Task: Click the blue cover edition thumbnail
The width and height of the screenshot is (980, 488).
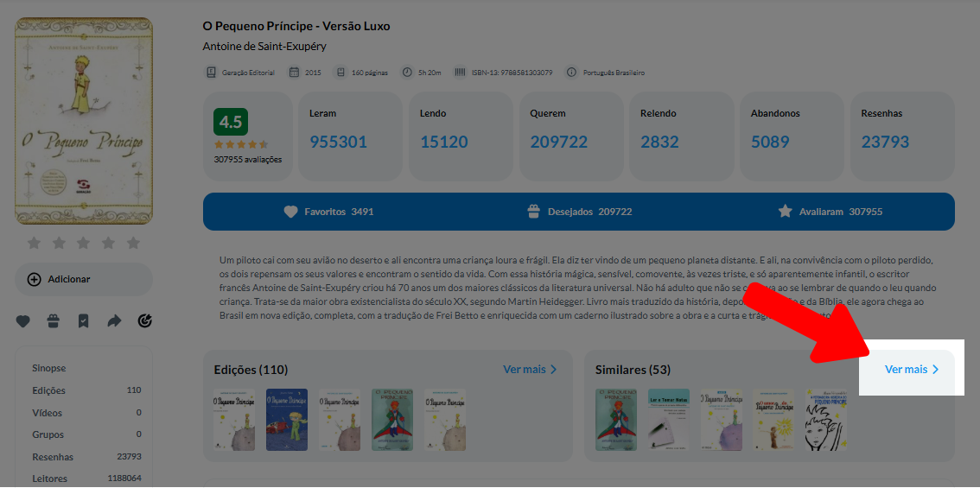Action: pos(287,420)
